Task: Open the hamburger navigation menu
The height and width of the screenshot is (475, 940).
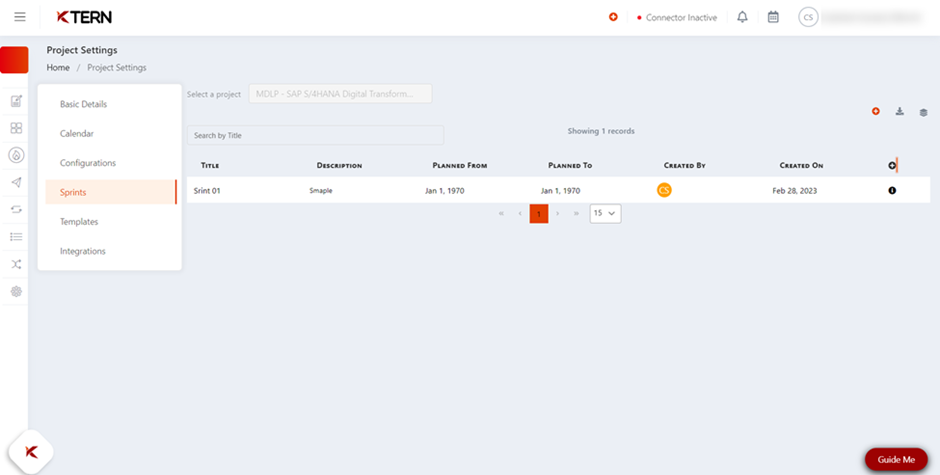Action: coord(20,17)
